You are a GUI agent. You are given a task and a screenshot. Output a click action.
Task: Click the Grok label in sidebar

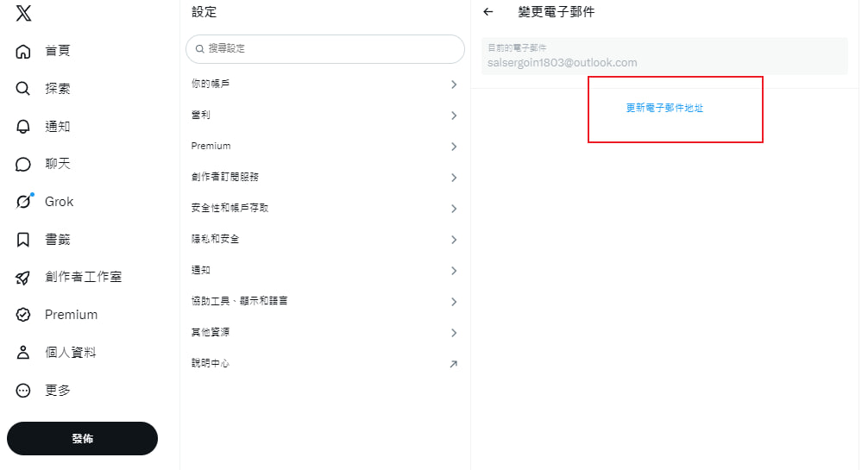(60, 202)
